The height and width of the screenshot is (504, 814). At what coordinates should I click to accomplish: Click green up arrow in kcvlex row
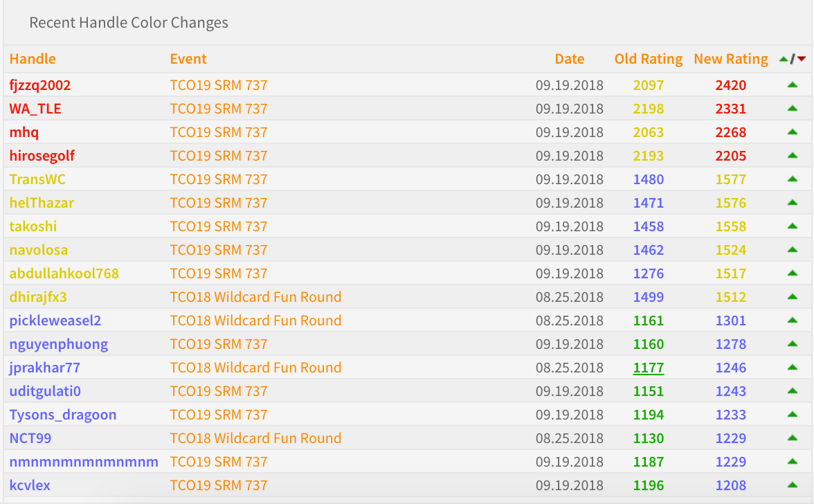(x=793, y=485)
